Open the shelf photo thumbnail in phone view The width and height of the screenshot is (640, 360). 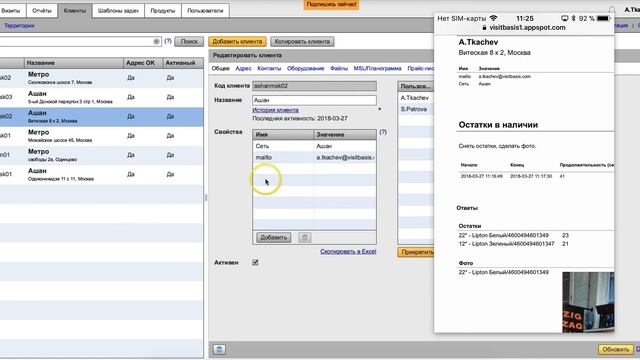click(588, 302)
